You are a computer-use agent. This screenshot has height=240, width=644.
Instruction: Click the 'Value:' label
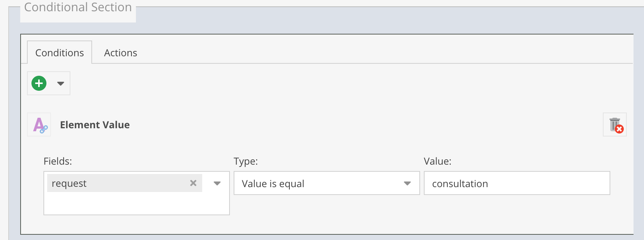coord(437,161)
